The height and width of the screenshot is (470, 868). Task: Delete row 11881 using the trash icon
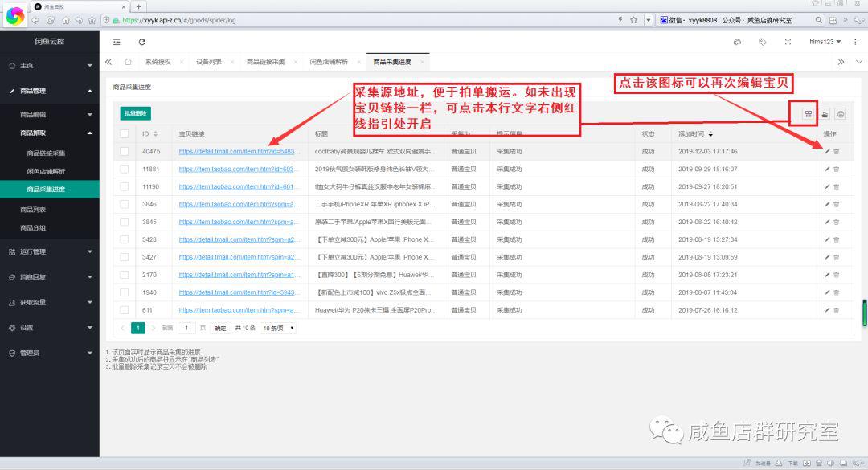coord(837,169)
